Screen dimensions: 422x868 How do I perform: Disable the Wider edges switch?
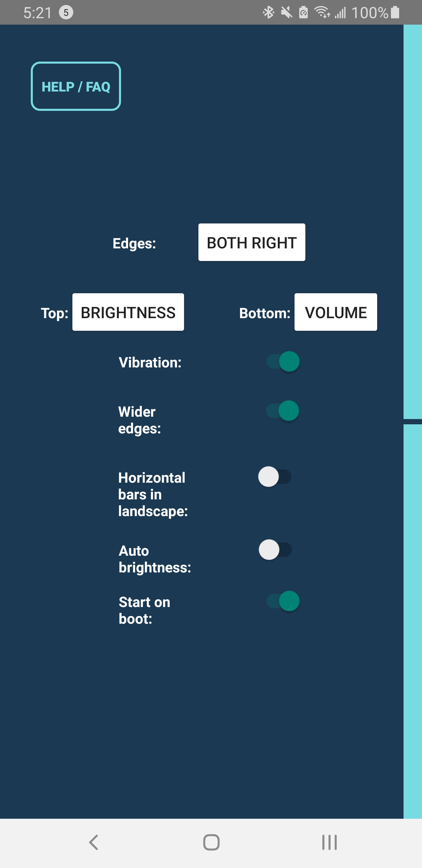click(283, 411)
